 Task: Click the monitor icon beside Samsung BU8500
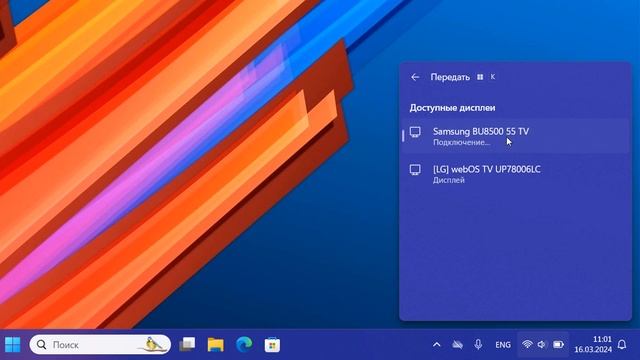(x=415, y=132)
